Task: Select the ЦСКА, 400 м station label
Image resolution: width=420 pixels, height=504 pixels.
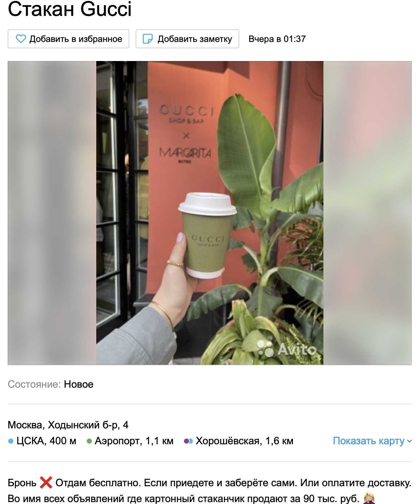Action: pos(46,441)
